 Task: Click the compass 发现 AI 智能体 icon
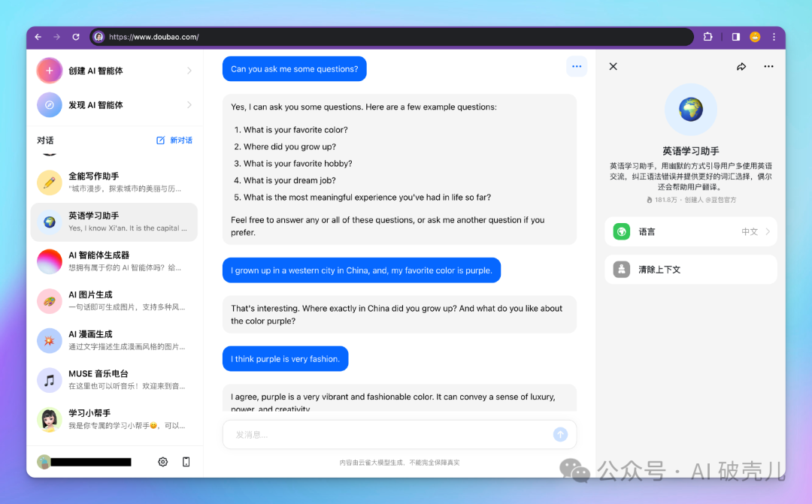49,105
